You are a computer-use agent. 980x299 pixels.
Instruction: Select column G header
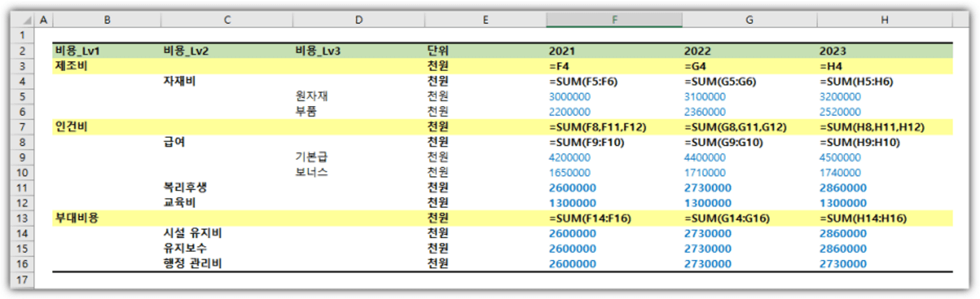click(x=750, y=20)
